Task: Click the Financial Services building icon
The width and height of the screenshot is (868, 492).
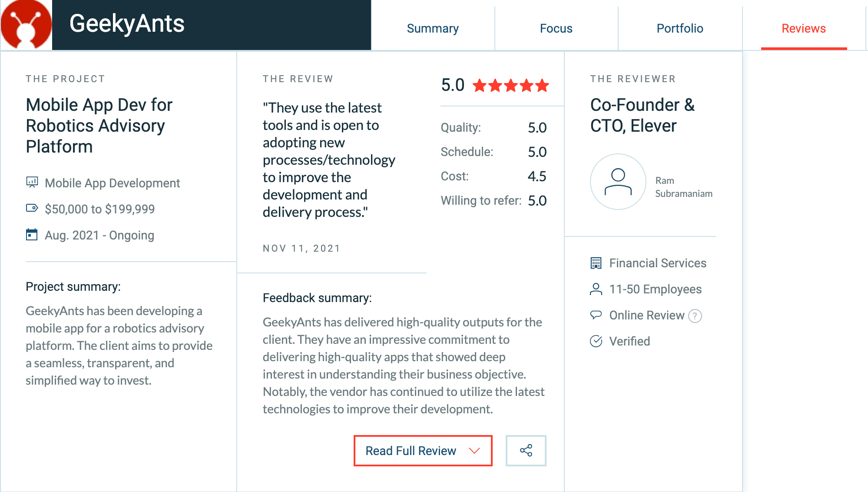Action: click(x=596, y=263)
